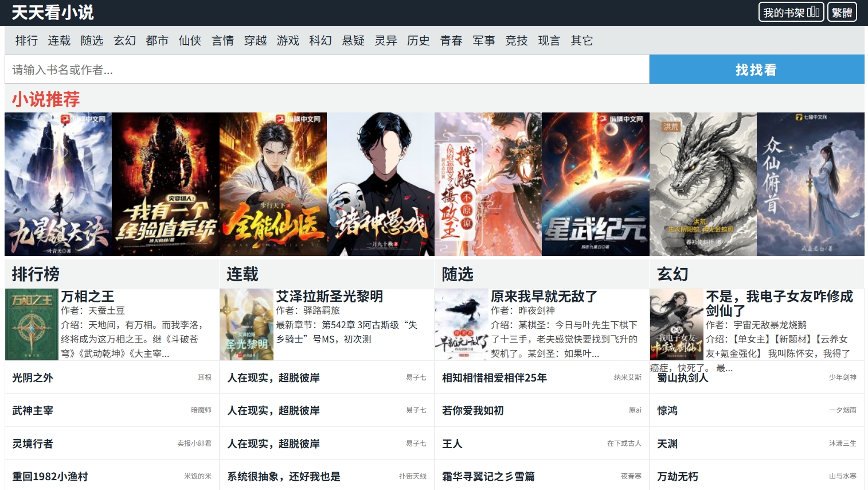868x490 pixels.
Task: Open the 游戏 category
Action: pyautogui.click(x=288, y=40)
